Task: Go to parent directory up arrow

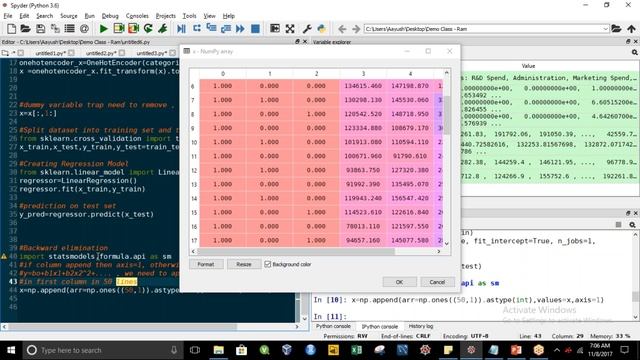Action: (631, 29)
